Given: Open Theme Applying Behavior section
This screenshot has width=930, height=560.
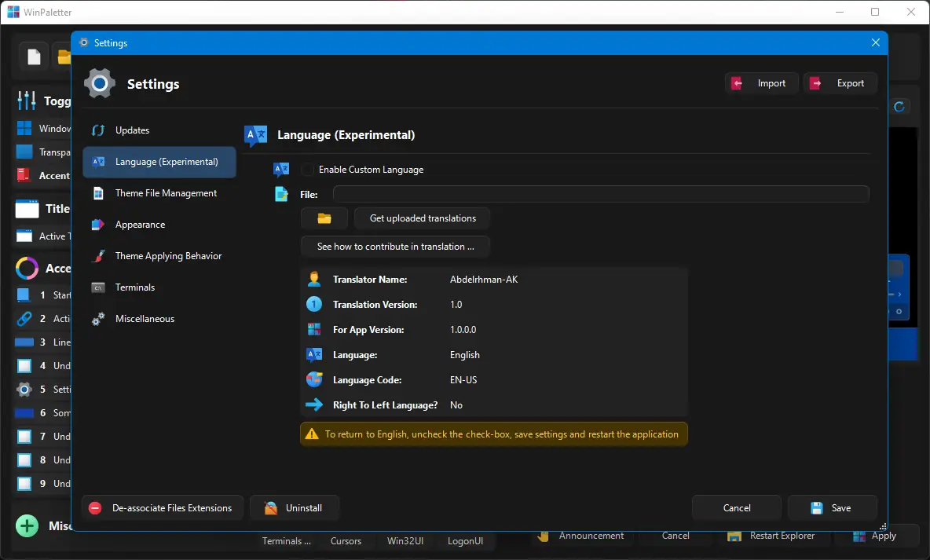Looking at the screenshot, I should click(x=159, y=256).
